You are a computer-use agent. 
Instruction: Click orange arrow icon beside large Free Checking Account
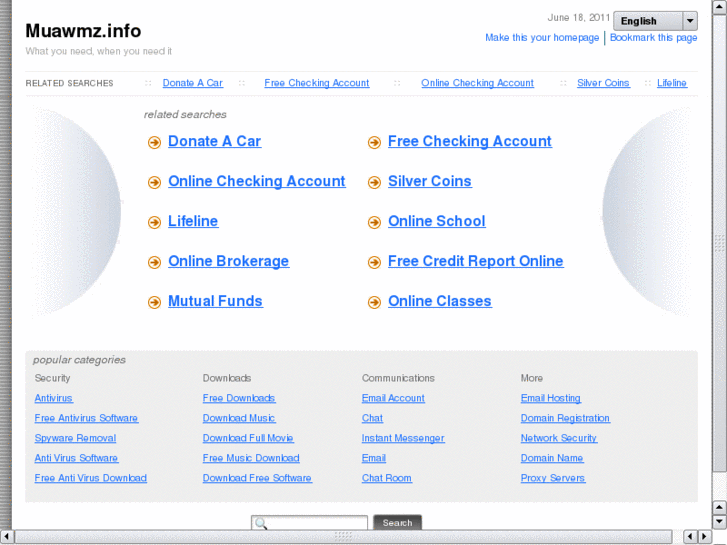[374, 142]
